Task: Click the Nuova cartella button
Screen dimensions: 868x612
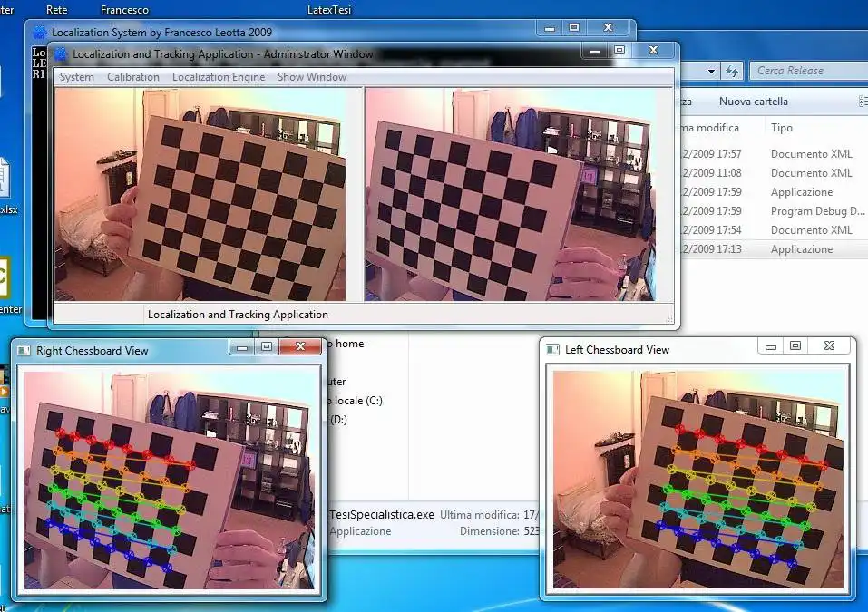Action: [753, 102]
